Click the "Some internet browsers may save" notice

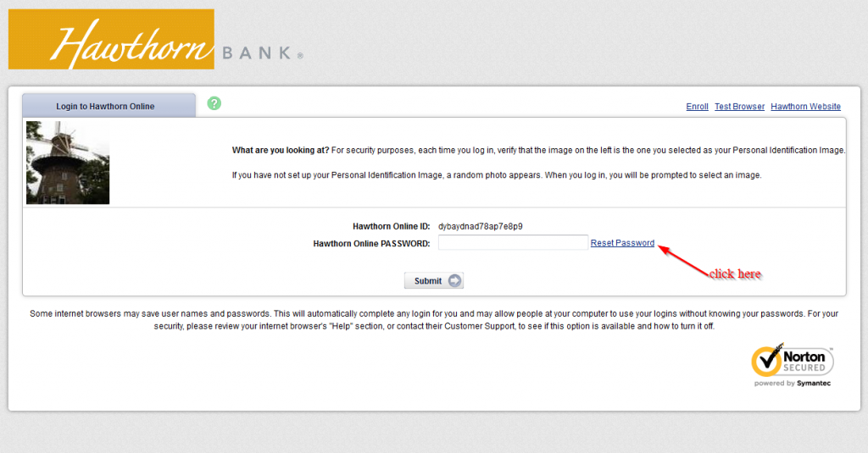pyautogui.click(x=434, y=320)
